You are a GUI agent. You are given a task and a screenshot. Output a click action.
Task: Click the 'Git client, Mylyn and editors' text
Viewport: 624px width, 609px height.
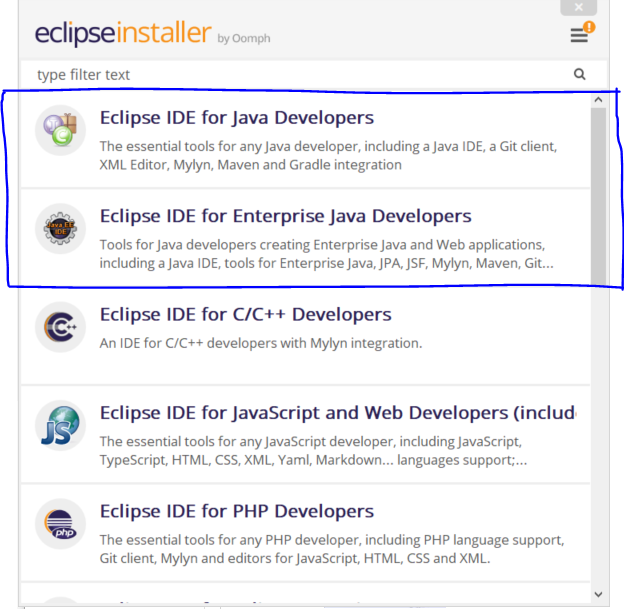294,558
